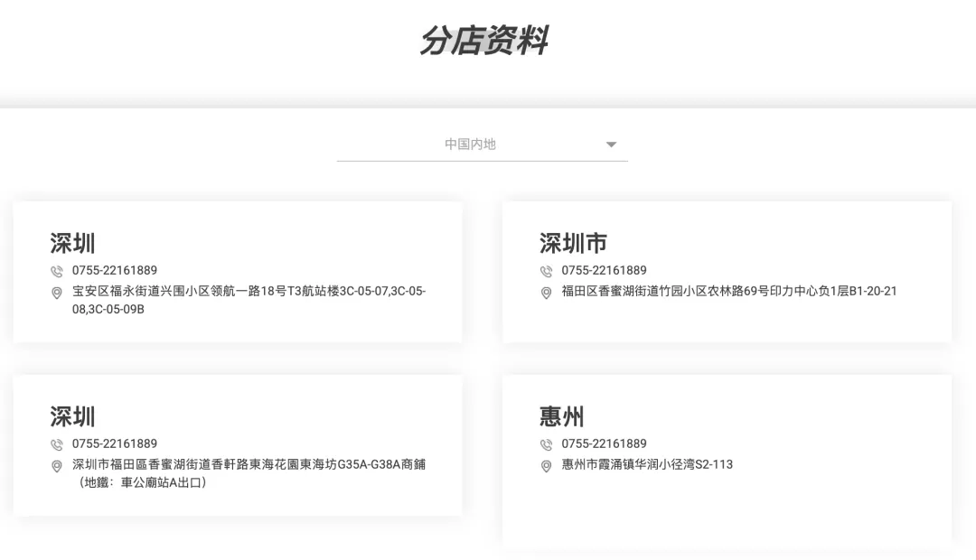Image resolution: width=976 pixels, height=560 pixels.
Task: Click the location pin beside the 惠州市霞涌镇 address
Action: point(546,466)
